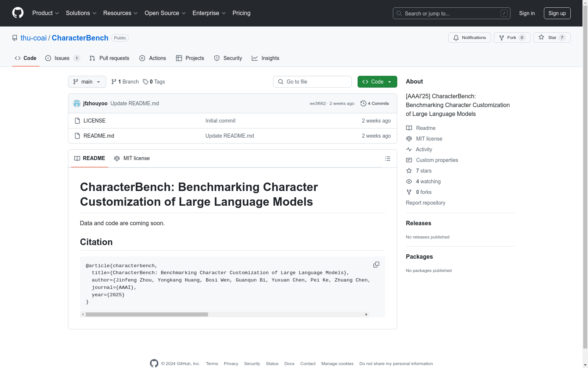
Task: Open the CharacterBench repository link
Action: pyautogui.click(x=80, y=38)
